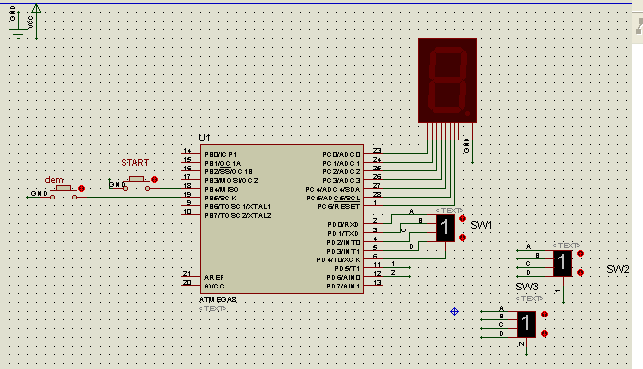Decrement SW3 thumbwheel with lower red dot

(545, 333)
